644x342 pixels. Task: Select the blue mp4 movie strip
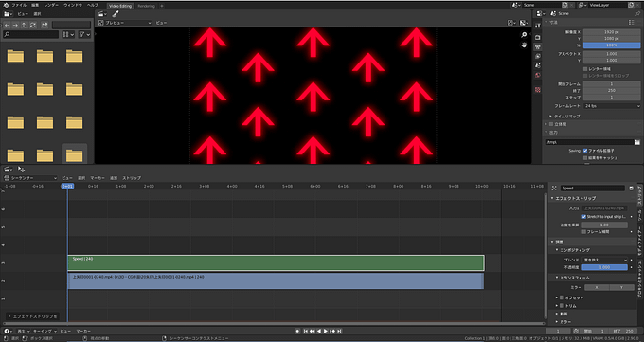pos(276,281)
